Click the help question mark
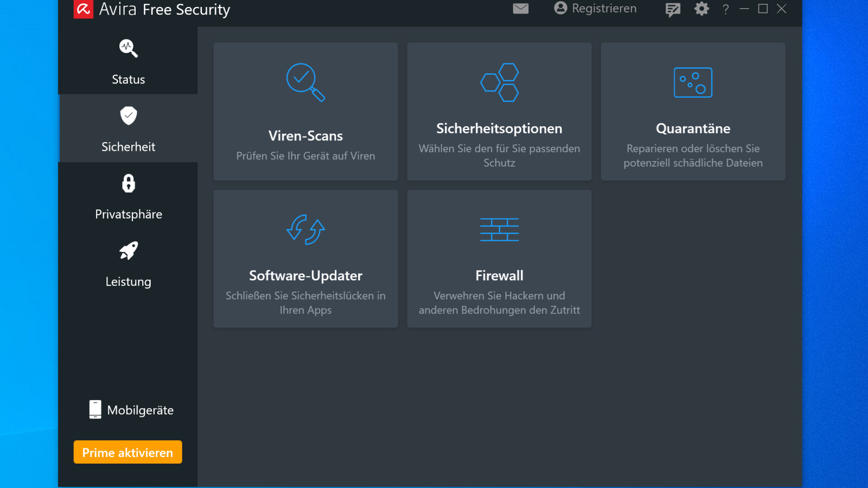Viewport: 868px width, 488px height. point(725,9)
